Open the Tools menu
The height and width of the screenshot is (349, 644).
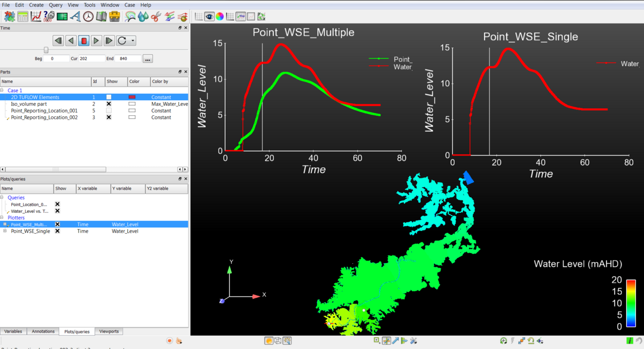tap(89, 4)
